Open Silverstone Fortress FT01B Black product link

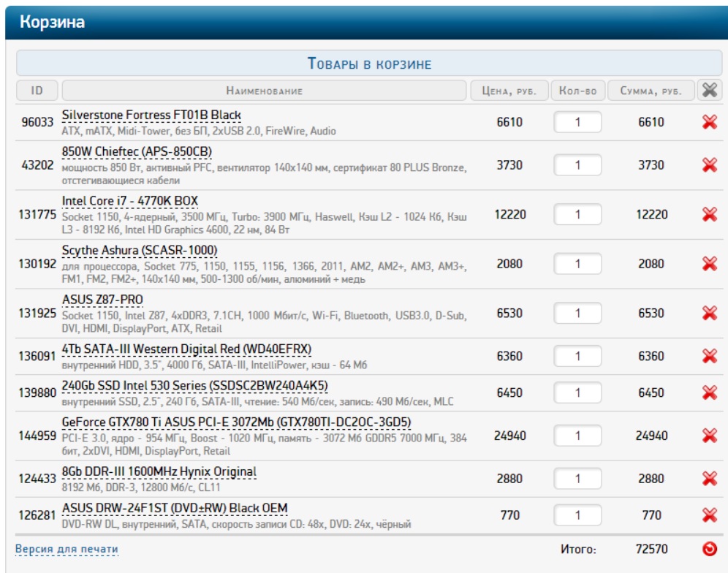point(151,115)
